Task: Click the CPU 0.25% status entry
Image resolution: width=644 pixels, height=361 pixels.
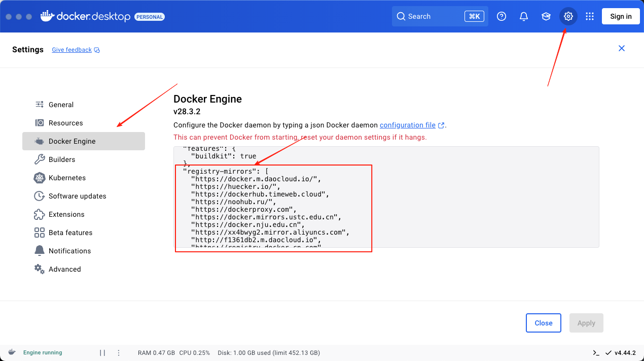Action: click(x=195, y=352)
